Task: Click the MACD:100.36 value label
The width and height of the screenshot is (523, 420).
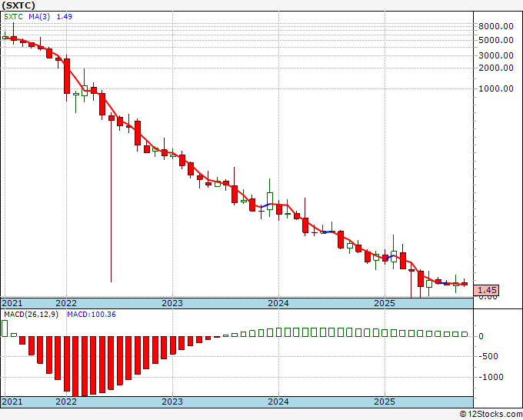Action: tap(92, 315)
